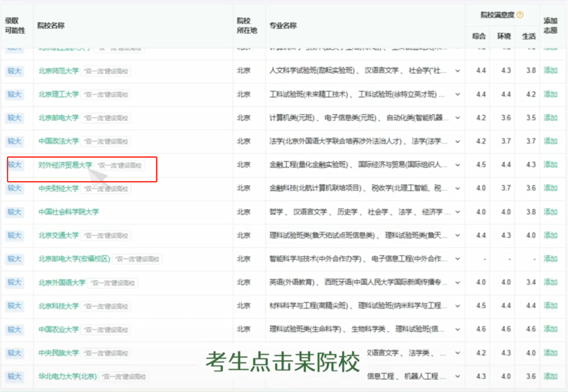Expand majors chevron in 北京科技大学 row

pos(457,306)
